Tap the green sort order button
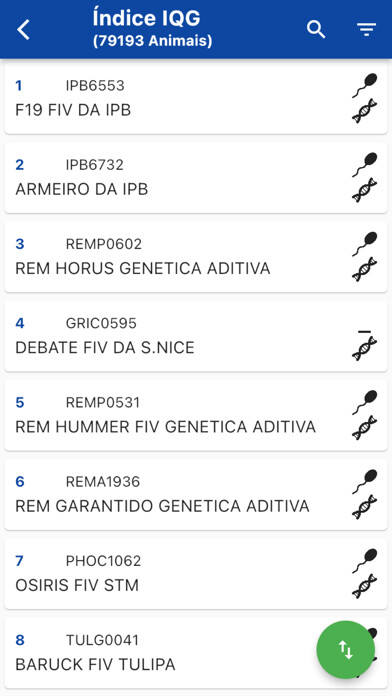This screenshot has width=392, height=696. pos(345,650)
